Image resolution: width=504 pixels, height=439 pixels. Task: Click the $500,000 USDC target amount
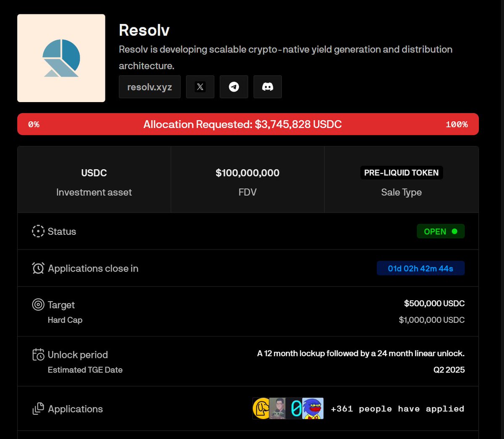(x=434, y=303)
